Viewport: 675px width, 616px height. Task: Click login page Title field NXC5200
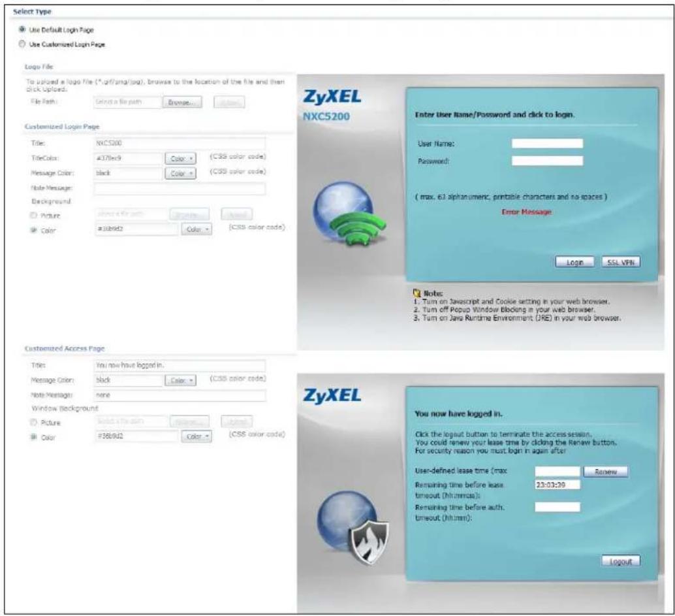[x=180, y=143]
